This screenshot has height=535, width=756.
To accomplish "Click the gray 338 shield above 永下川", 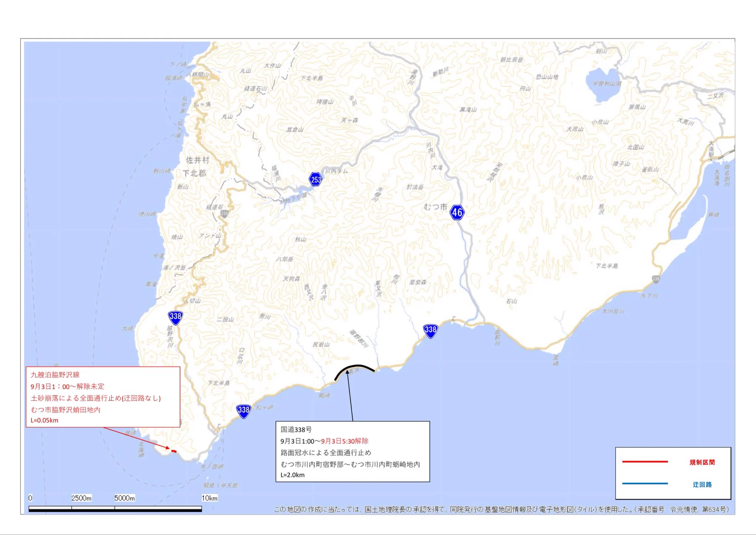I will coord(656,280).
